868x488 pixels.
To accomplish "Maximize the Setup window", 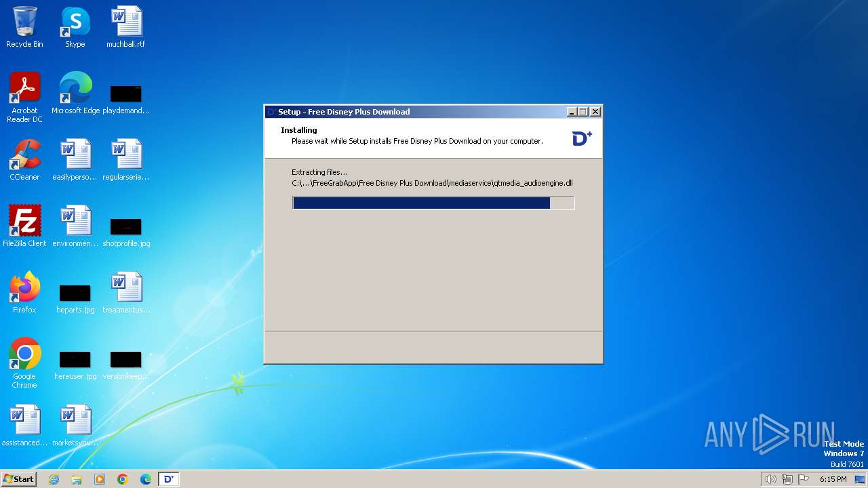I will [x=583, y=112].
